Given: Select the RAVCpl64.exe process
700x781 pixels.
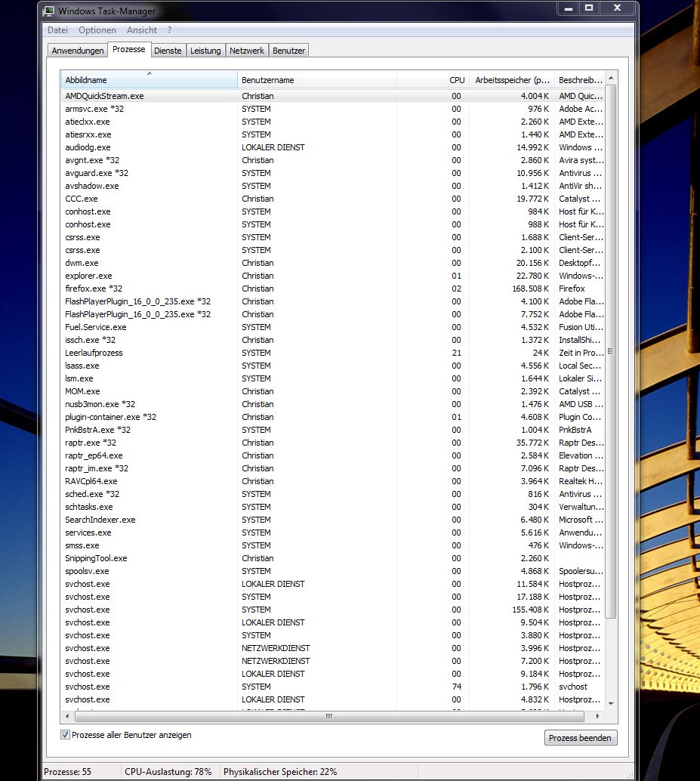Looking at the screenshot, I should pyautogui.click(x=333, y=481).
